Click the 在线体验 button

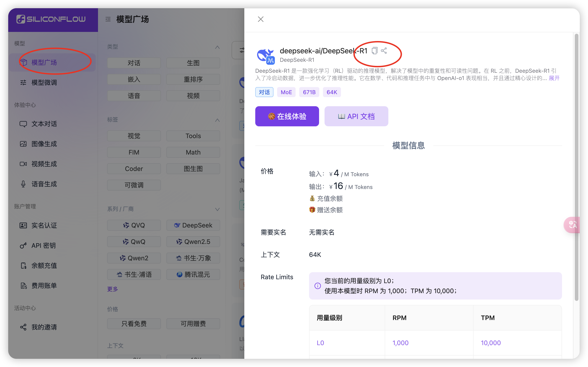[287, 116]
